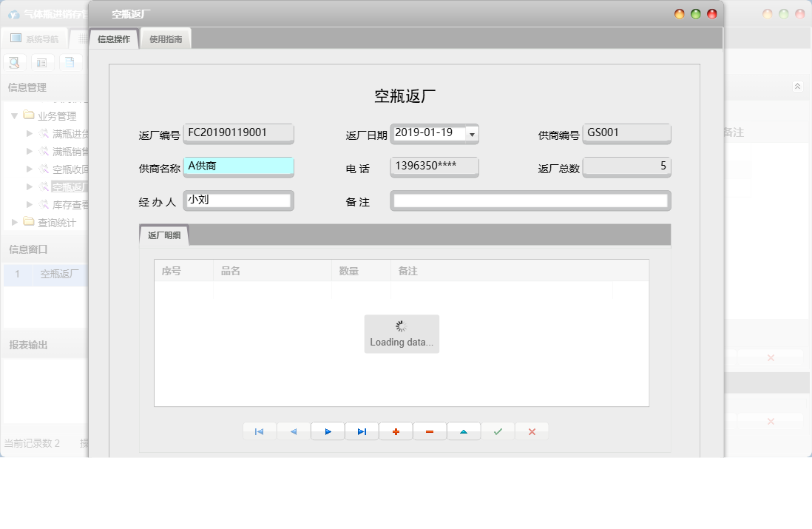This screenshot has height=529, width=812.
Task: Post changes with the green checkmark icon
Action: coord(498,431)
